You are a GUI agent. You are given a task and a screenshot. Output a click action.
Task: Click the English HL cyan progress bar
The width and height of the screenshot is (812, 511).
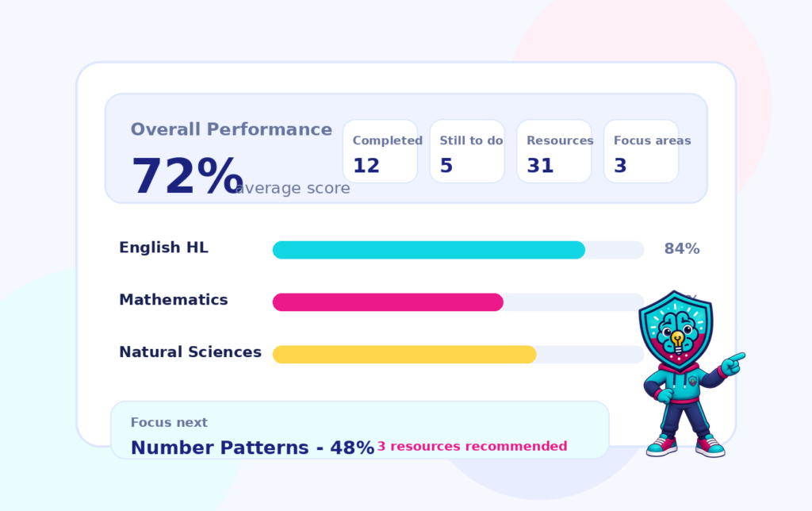(x=458, y=250)
